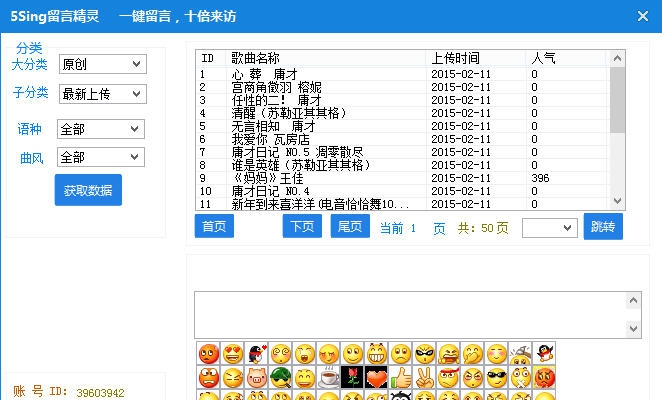The height and width of the screenshot is (400, 662).
Task: Open the page number dropdown beside 跳转
Action: (x=550, y=228)
